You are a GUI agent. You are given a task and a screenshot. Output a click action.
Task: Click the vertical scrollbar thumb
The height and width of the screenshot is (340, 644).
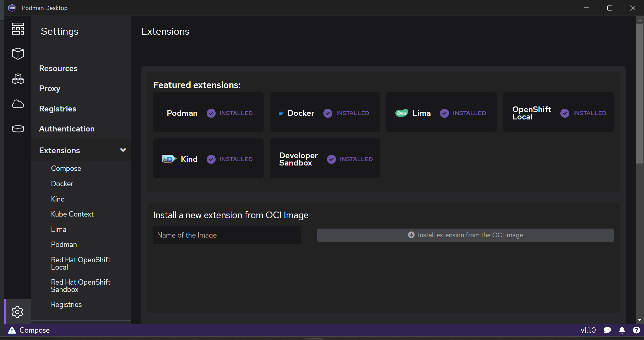(x=640, y=93)
